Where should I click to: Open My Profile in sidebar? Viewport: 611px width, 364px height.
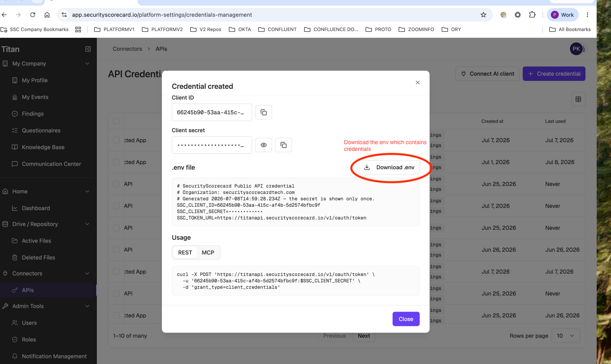(x=35, y=80)
